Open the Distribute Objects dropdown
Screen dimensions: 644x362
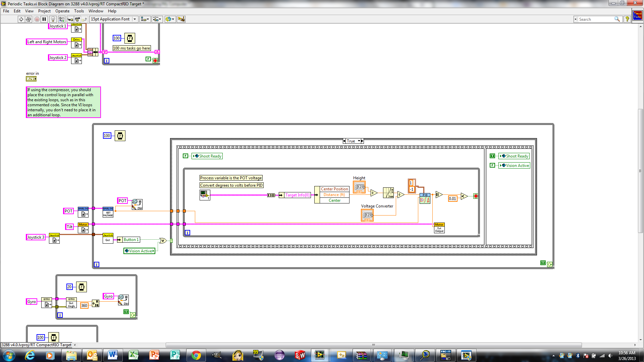coord(157,19)
